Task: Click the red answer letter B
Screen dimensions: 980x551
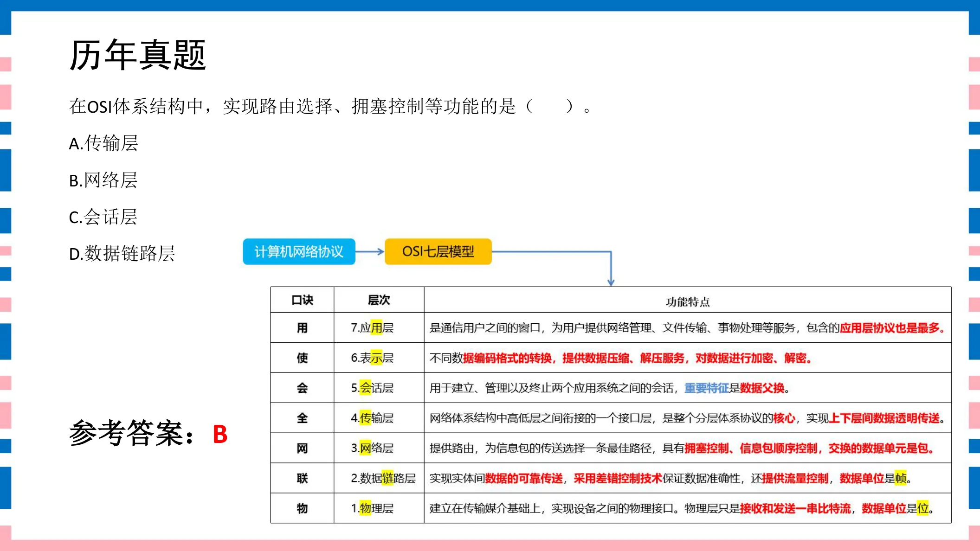Action: (220, 435)
